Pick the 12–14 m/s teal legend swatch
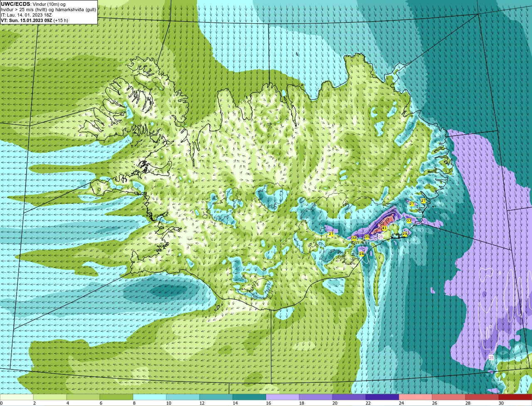The image size is (532, 406). pyautogui.click(x=216, y=397)
